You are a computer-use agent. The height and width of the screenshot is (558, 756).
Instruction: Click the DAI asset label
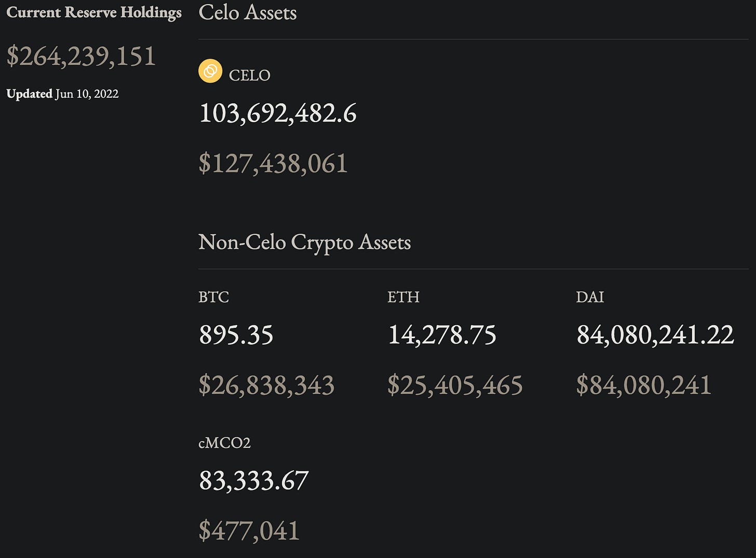[590, 297]
